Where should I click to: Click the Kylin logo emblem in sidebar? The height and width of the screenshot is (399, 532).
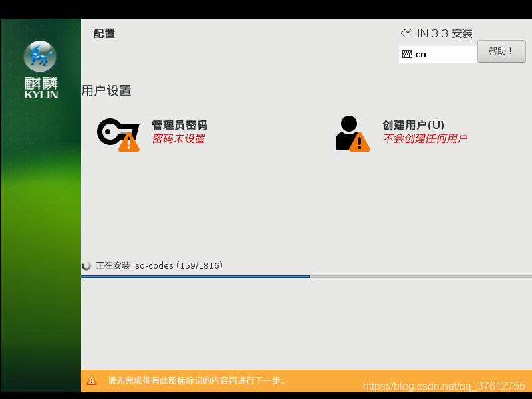pos(40,57)
